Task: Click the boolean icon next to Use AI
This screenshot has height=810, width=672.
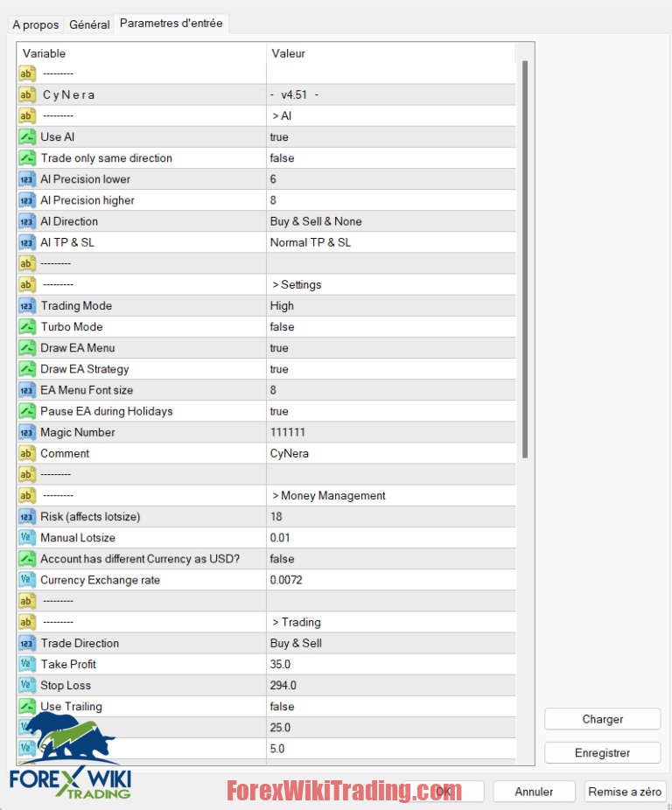Action: click(x=27, y=136)
